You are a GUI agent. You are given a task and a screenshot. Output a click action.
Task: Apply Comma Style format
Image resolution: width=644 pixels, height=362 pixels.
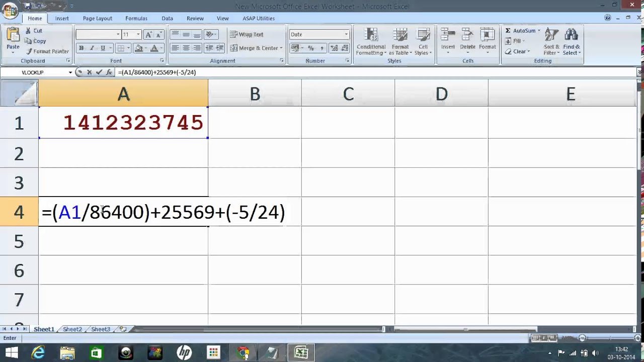click(x=321, y=48)
